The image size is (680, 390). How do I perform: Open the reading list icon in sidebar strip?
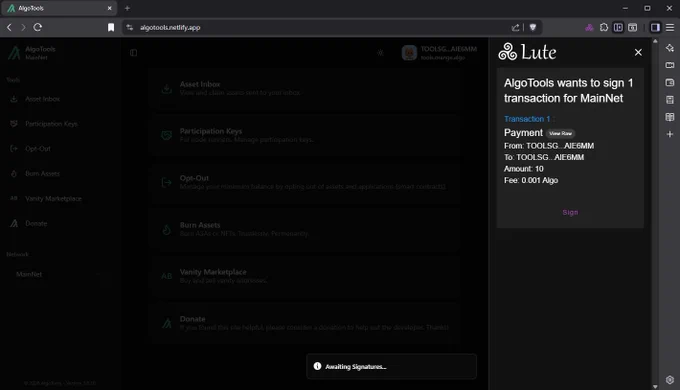(x=670, y=117)
